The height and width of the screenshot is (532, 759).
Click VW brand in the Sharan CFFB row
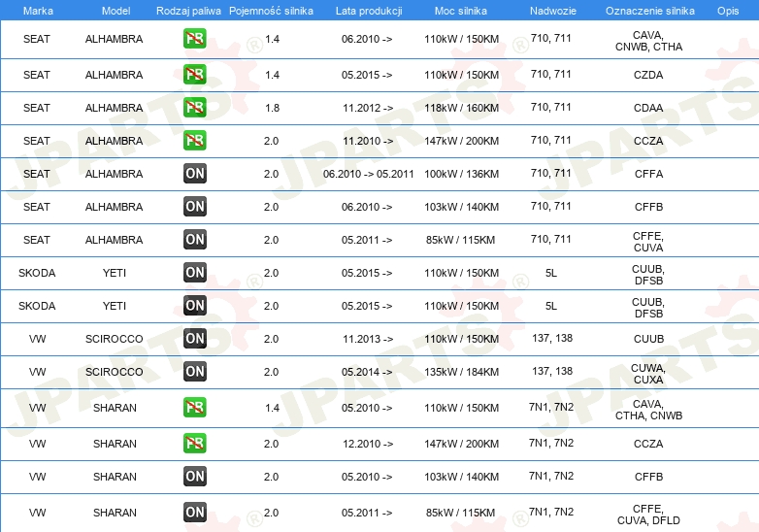tap(37, 477)
